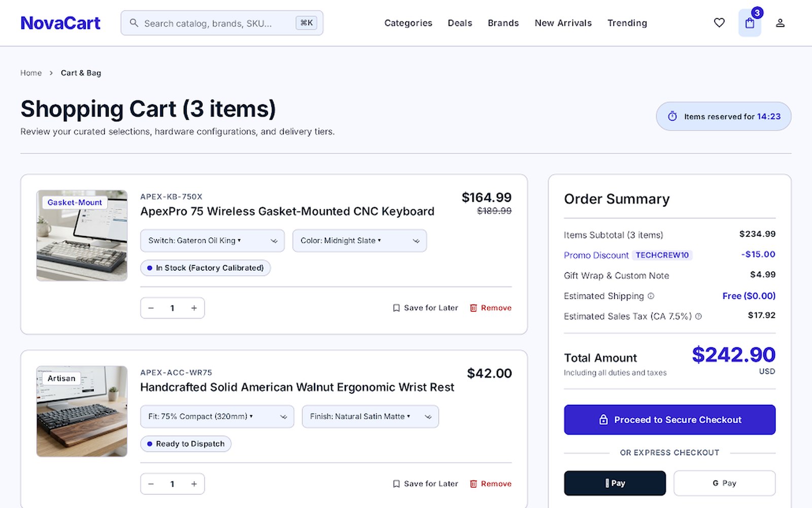
Task: Go to the Brands page
Action: click(503, 23)
